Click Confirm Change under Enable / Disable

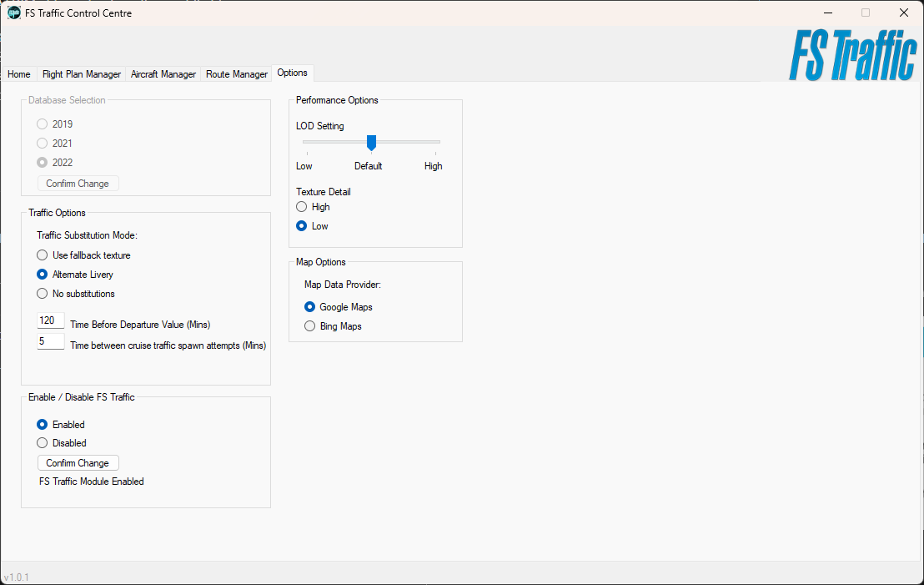78,463
